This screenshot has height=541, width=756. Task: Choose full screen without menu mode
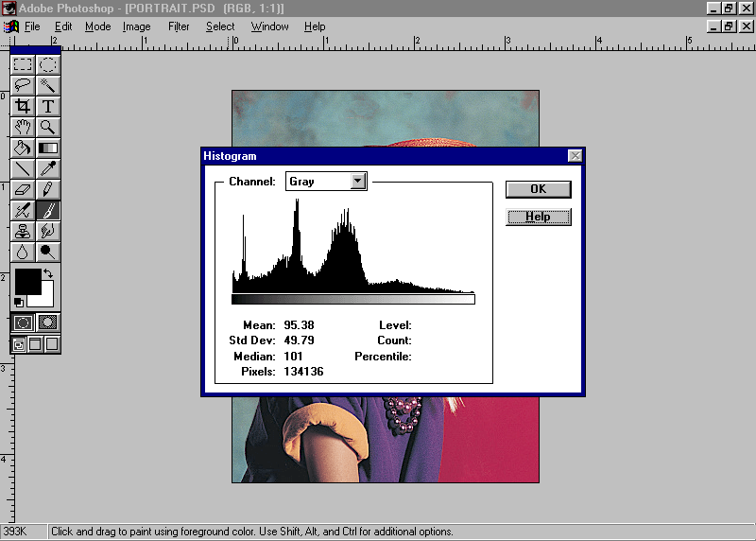(52, 344)
